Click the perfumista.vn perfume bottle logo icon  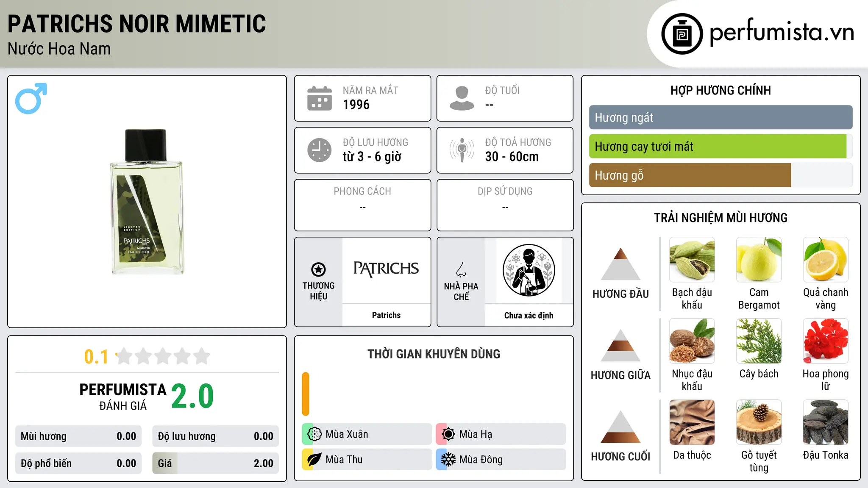[x=682, y=34]
